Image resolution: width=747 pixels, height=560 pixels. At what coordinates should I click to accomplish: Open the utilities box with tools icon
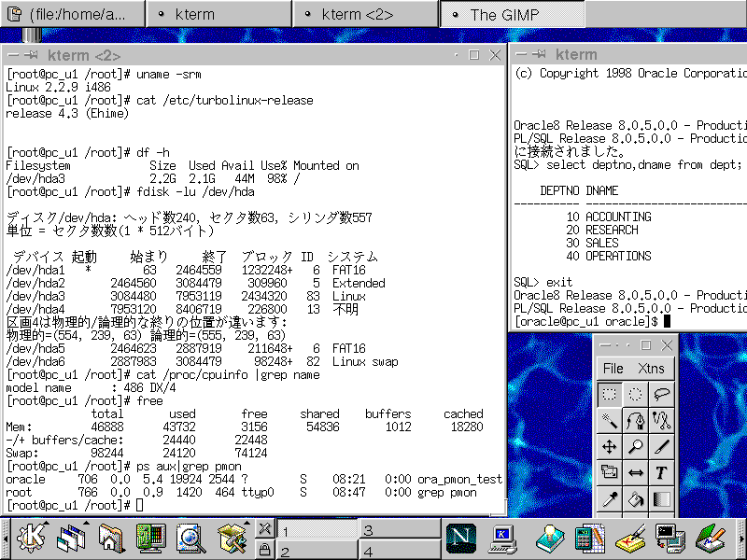(x=232, y=539)
